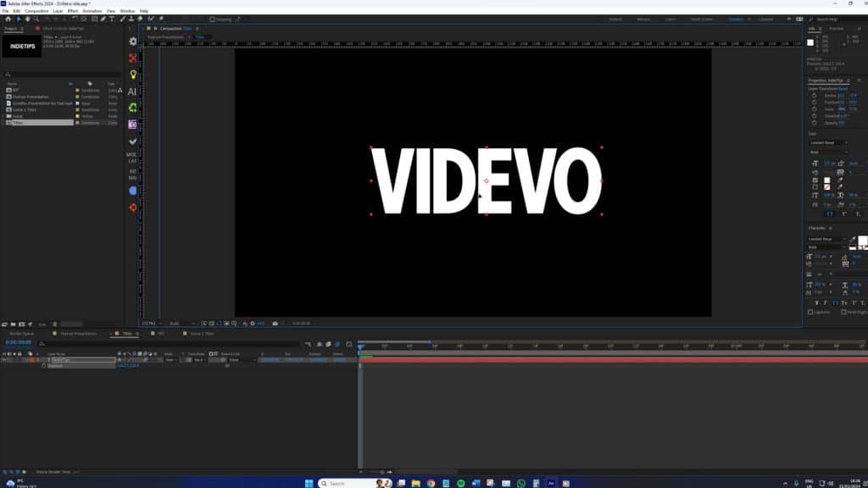Click the checkmark icon in the script sidebar
This screenshot has width=868, height=488.
[133, 141]
